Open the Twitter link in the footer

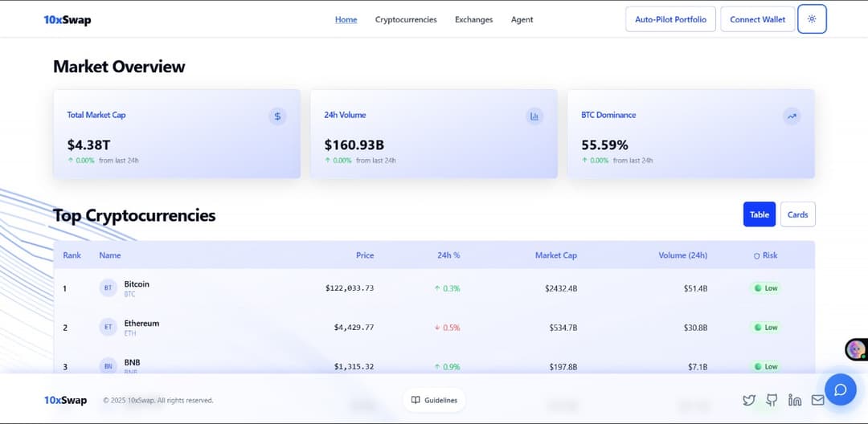click(749, 400)
